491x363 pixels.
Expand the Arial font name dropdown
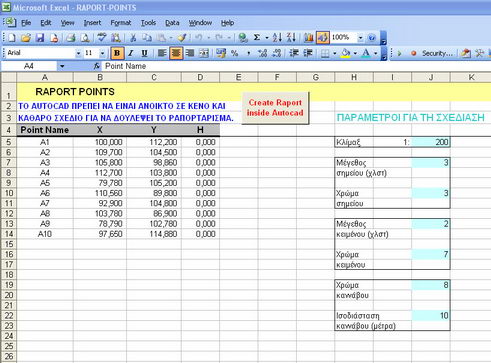(78, 53)
